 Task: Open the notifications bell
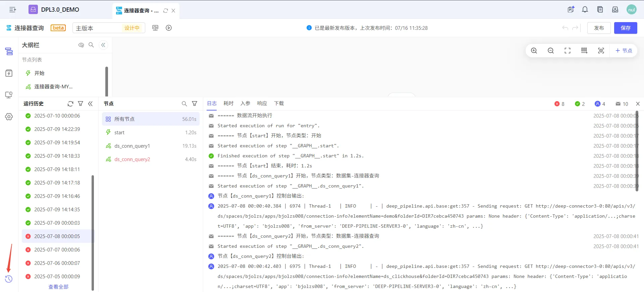[x=585, y=9]
